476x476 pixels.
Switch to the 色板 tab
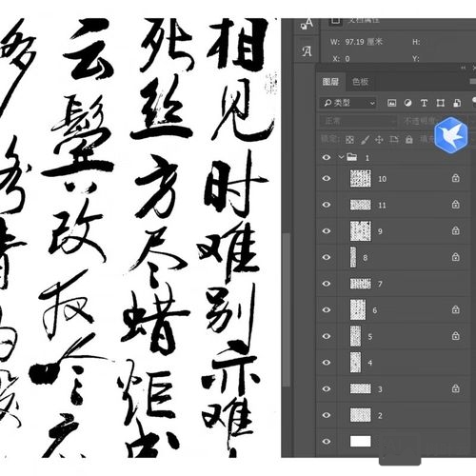360,82
